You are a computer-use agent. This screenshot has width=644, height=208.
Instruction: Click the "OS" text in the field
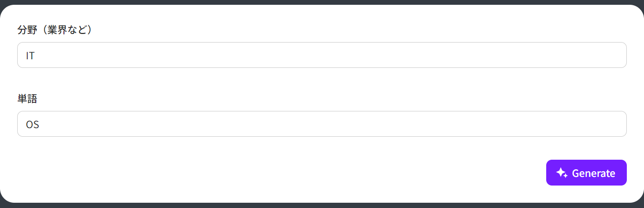click(32, 124)
